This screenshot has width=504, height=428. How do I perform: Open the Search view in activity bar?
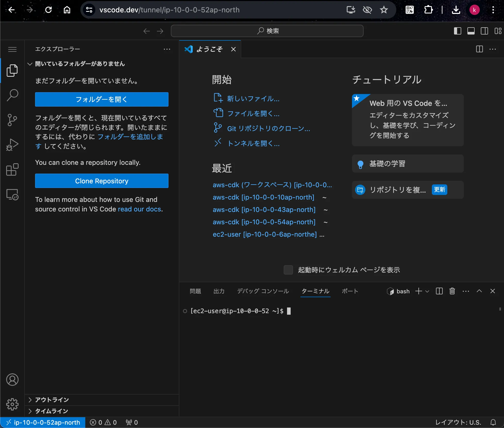pos(12,95)
